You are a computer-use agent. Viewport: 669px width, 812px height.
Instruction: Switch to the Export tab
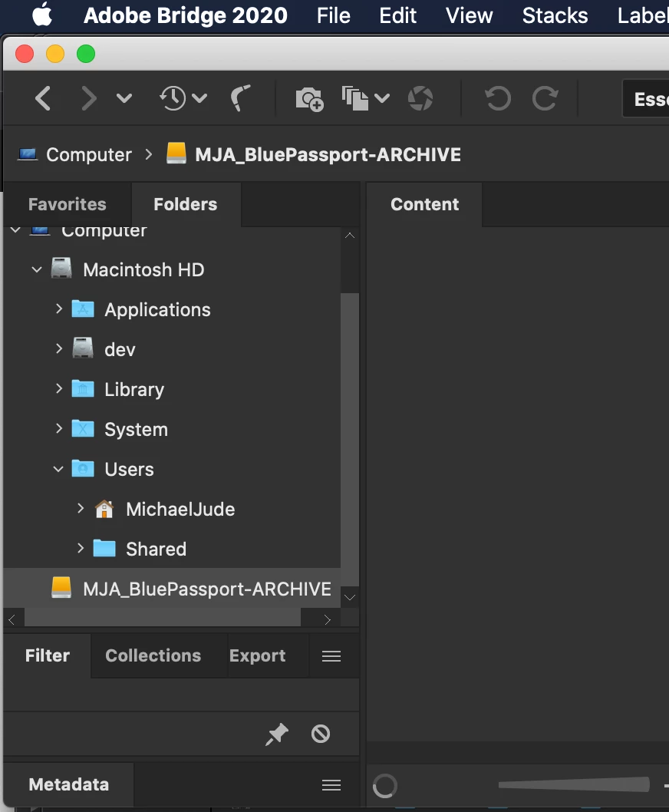coord(257,655)
